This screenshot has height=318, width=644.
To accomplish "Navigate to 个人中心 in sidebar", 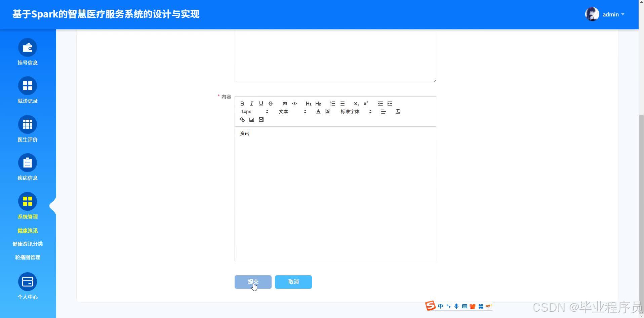I will click(28, 297).
